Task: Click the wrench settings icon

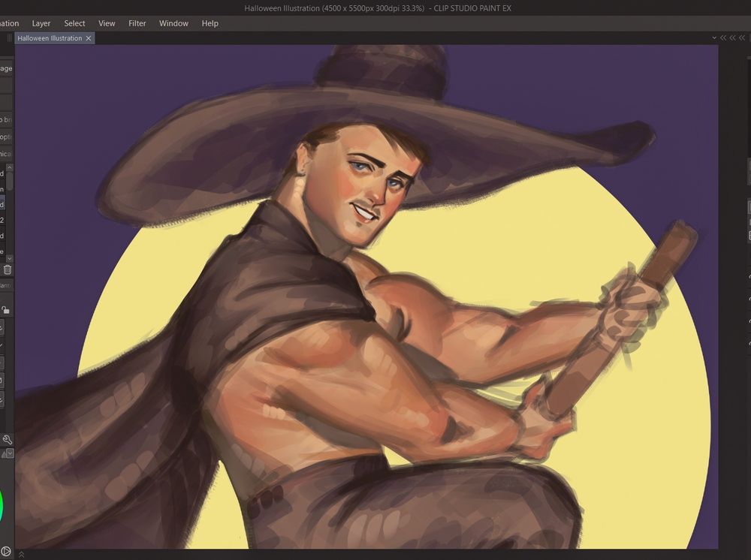Action: pos(8,440)
